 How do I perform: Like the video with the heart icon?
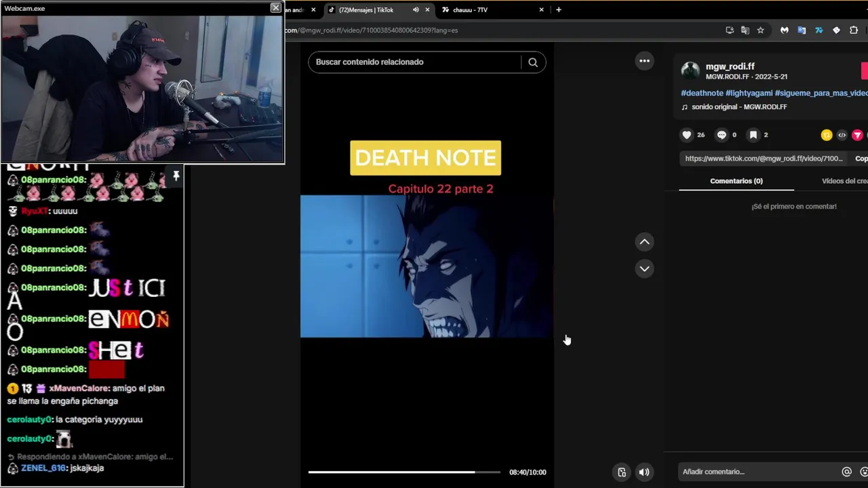click(x=687, y=135)
